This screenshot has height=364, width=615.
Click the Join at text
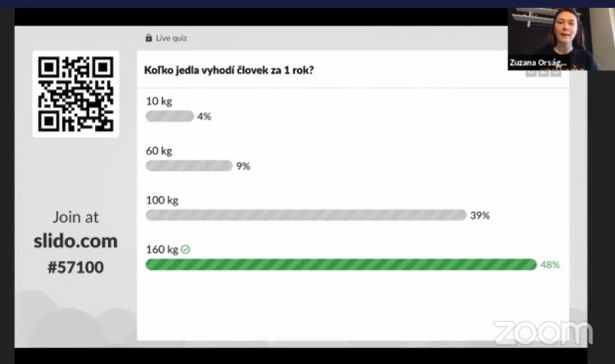pos(75,217)
